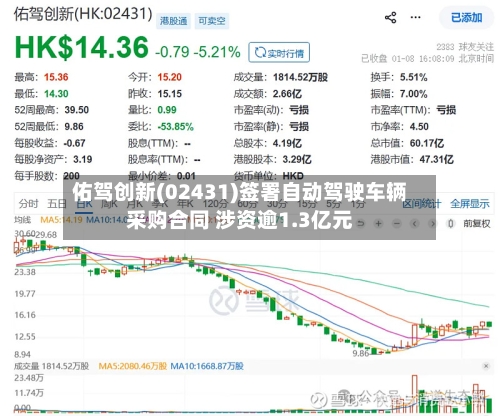Select the 1分 chart tab
The image size is (500, 416).
(358, 203)
